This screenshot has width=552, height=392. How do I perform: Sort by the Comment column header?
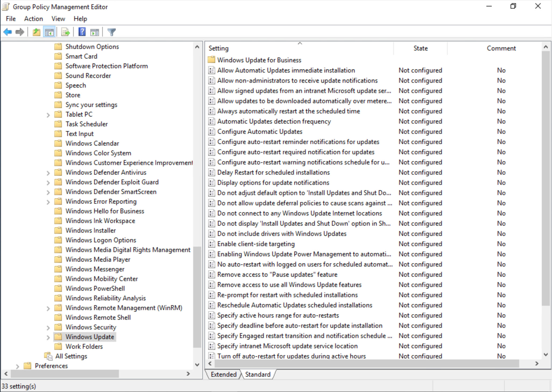click(501, 48)
